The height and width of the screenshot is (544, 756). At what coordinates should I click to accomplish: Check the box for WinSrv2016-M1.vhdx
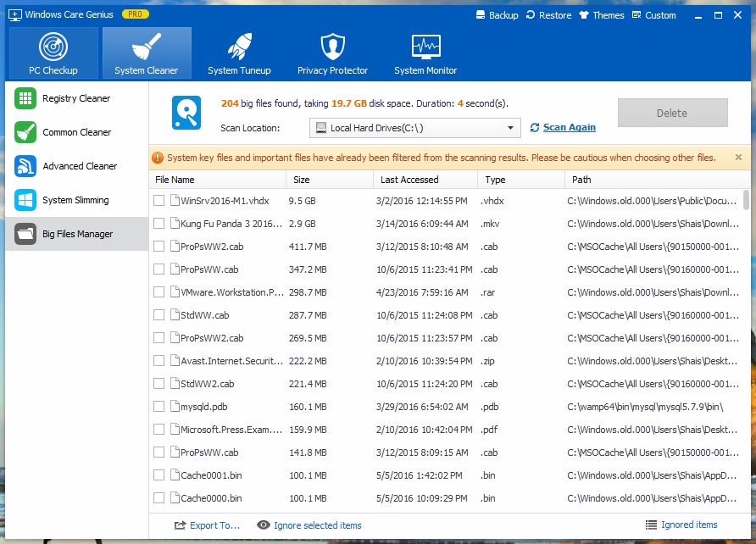[158, 201]
